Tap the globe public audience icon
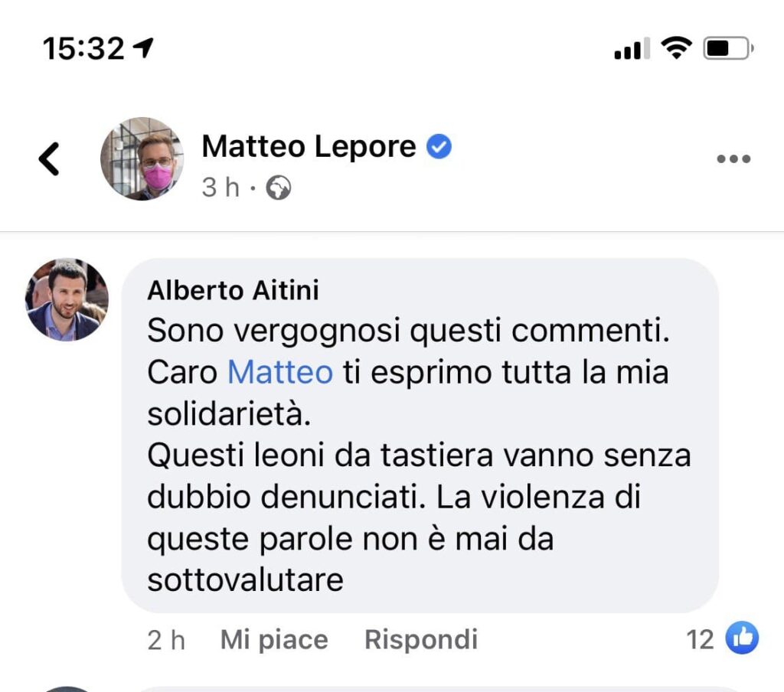The width and height of the screenshot is (784, 692). (278, 188)
